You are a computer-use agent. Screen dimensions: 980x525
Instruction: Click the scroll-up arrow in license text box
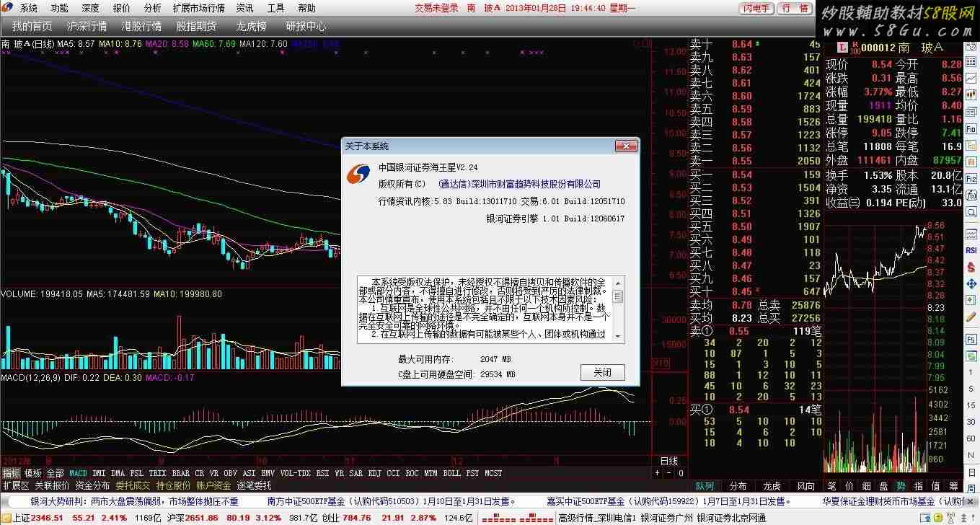pos(617,282)
